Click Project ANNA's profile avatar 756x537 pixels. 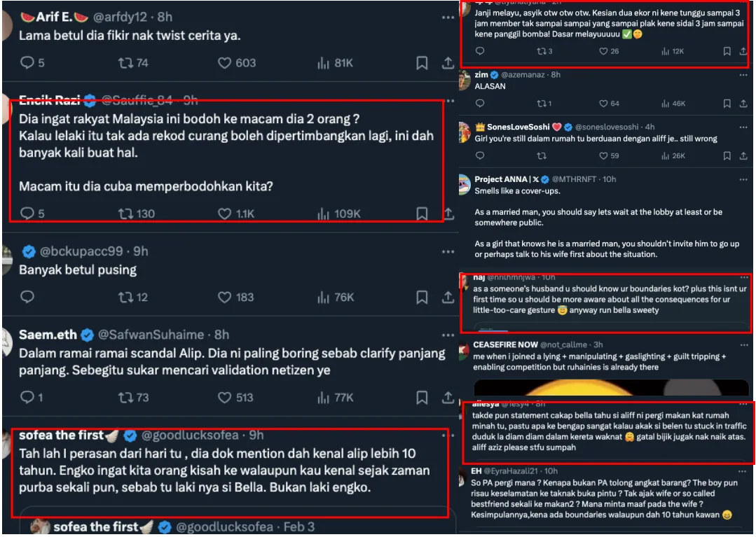(x=465, y=183)
